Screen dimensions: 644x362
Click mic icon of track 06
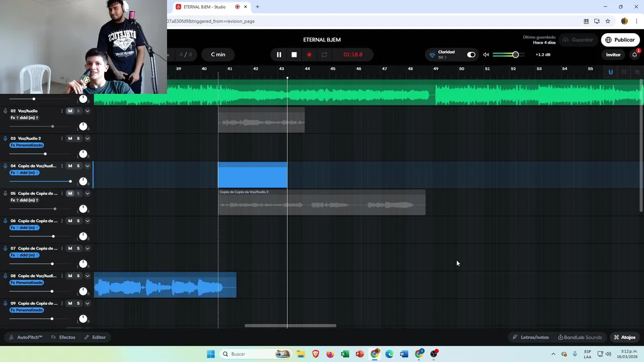(6, 221)
